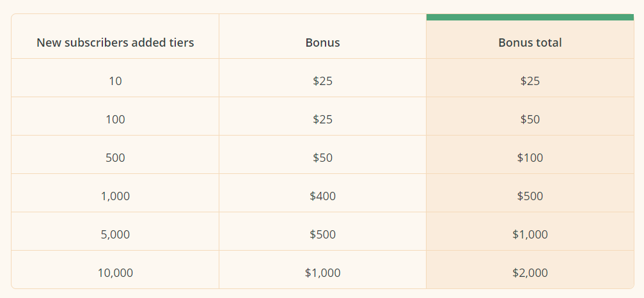644x298 pixels.
Task: Click the $25 bonus total in first row
Action: click(x=530, y=81)
